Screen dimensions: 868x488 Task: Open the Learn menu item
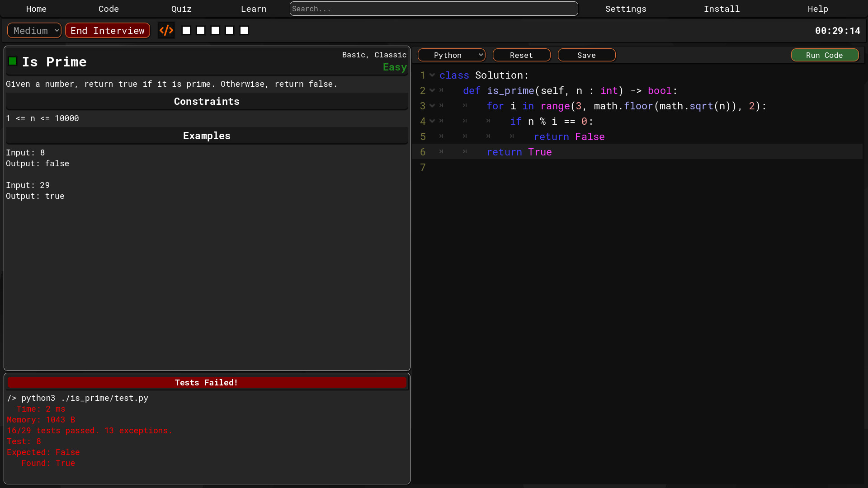254,9
